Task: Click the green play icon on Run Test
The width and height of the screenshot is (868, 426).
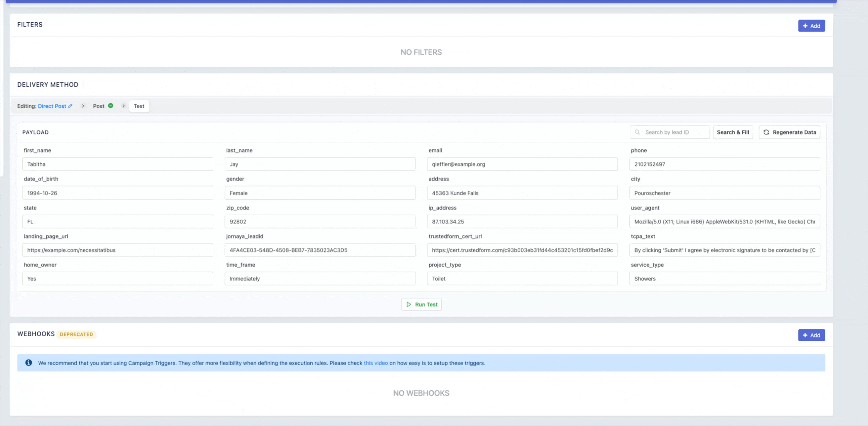Action: tap(409, 304)
